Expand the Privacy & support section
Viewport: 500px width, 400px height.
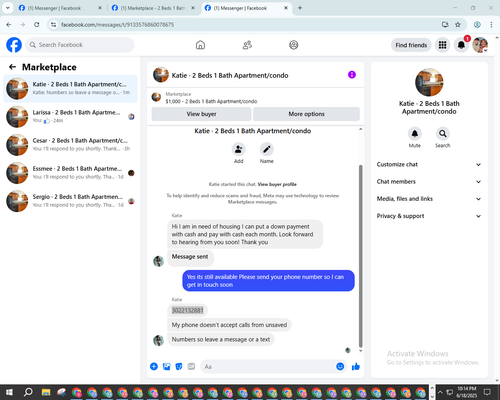pos(429,216)
